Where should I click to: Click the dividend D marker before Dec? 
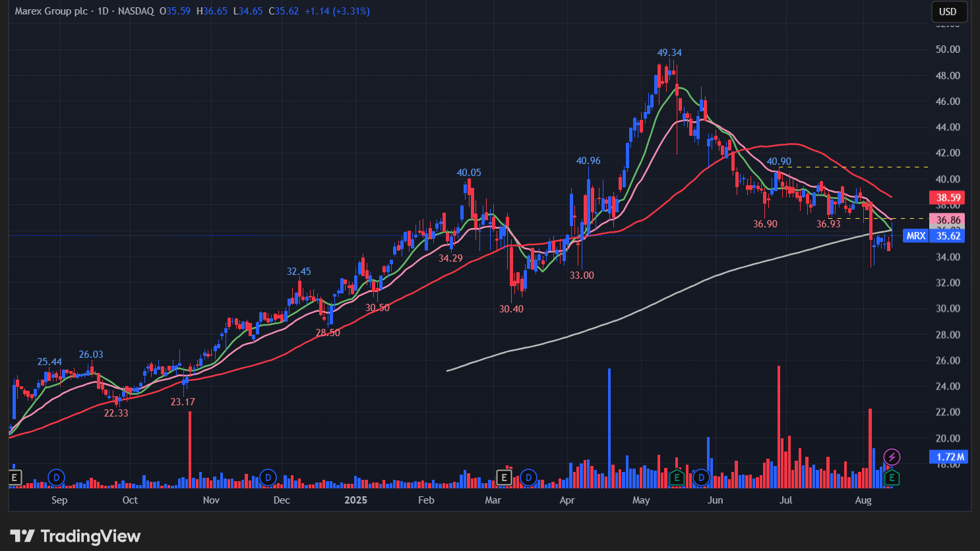[267, 477]
